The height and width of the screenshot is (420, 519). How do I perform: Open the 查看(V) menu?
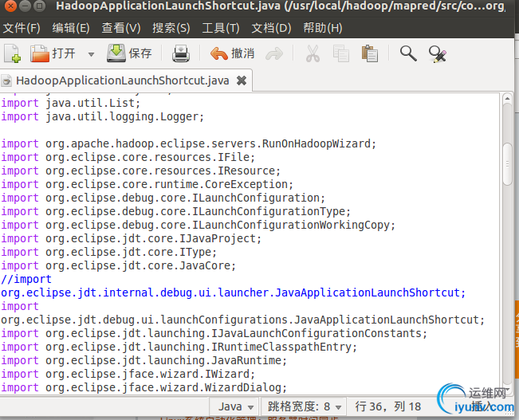121,28
